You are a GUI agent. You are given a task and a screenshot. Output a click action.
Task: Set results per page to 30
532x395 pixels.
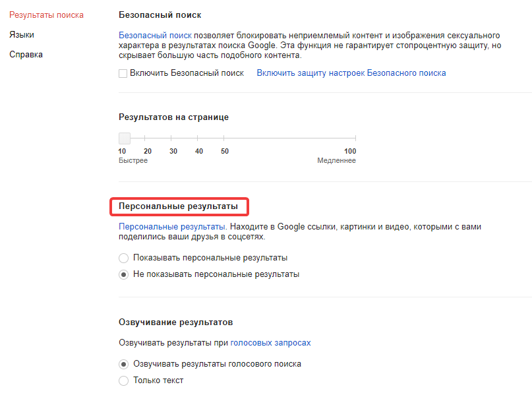173,138
